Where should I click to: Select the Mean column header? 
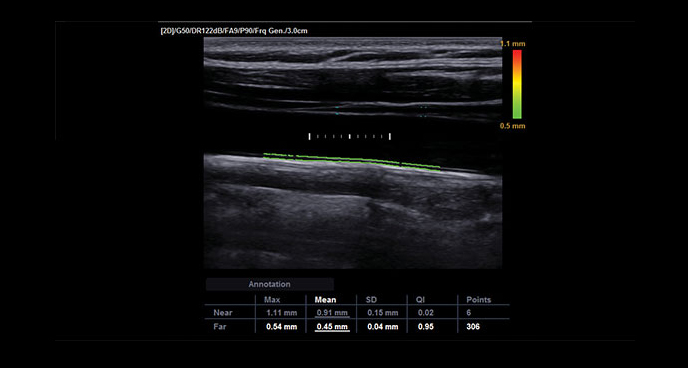click(326, 300)
